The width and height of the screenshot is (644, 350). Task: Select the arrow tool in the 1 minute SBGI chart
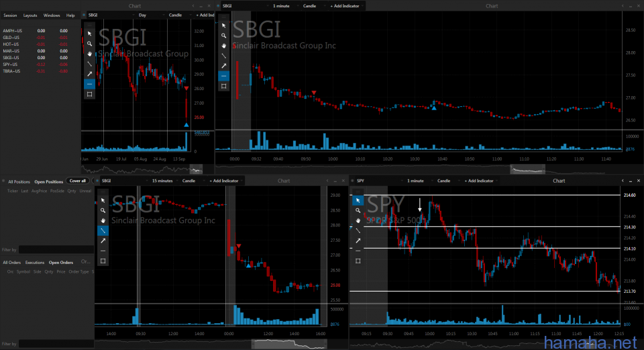click(224, 66)
